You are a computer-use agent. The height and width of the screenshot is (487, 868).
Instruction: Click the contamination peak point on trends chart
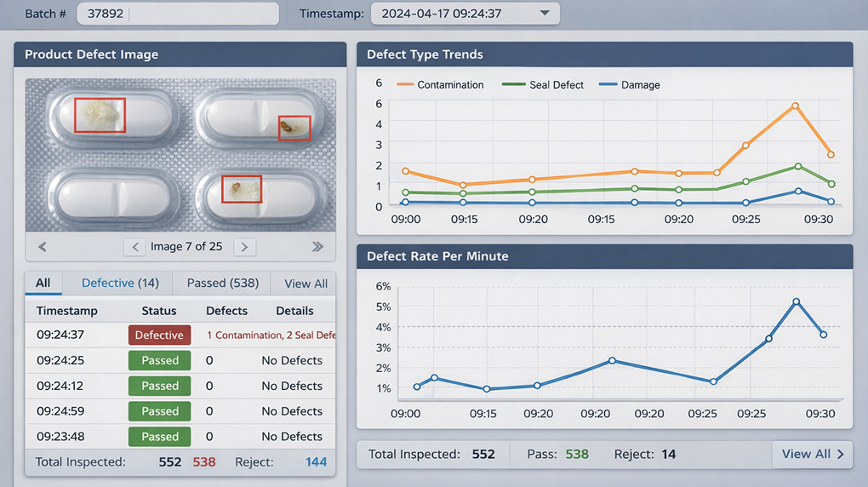[795, 106]
